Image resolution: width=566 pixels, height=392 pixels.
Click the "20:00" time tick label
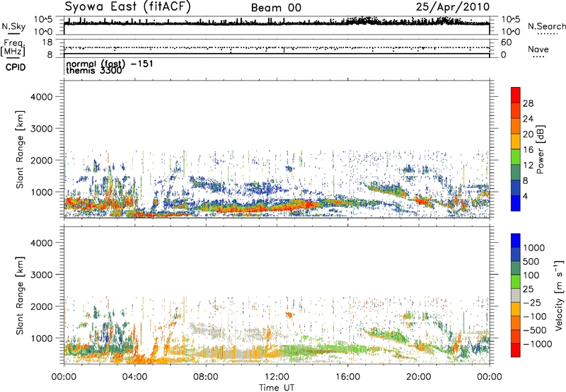pyautogui.click(x=419, y=377)
